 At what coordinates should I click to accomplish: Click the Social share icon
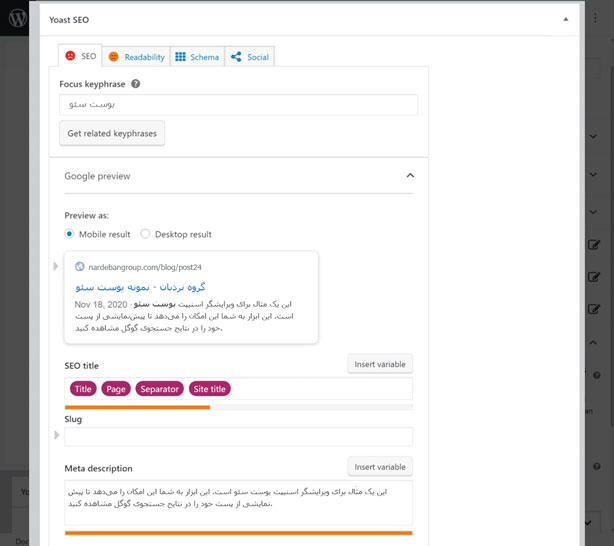coord(236,57)
